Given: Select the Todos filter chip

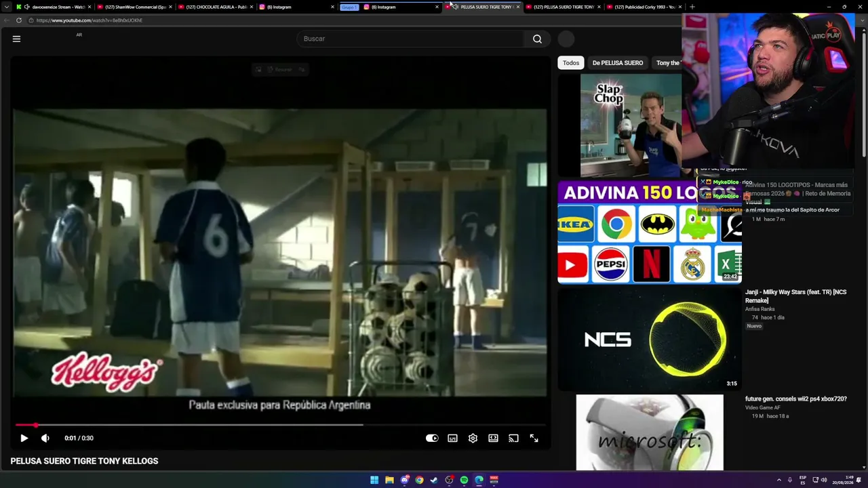Looking at the screenshot, I should point(571,63).
